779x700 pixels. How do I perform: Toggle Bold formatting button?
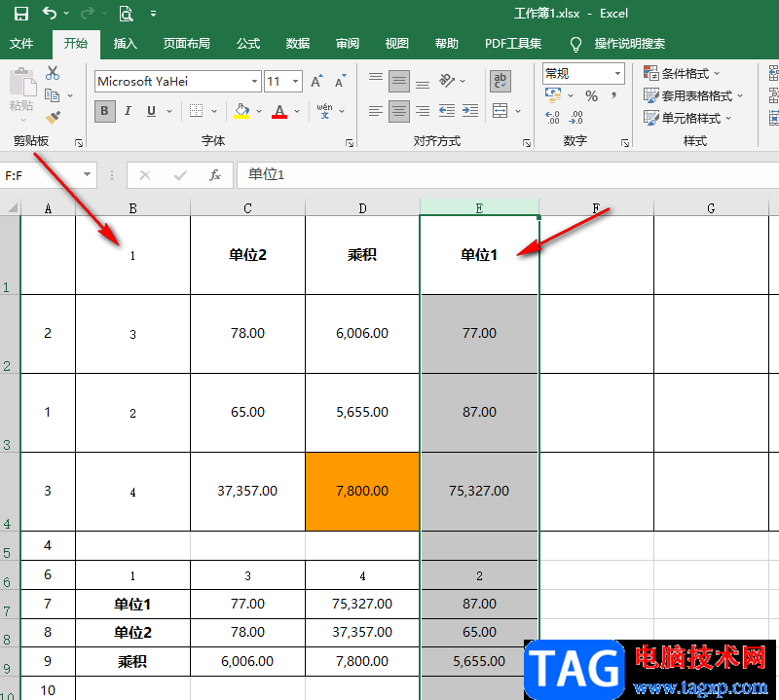click(105, 111)
